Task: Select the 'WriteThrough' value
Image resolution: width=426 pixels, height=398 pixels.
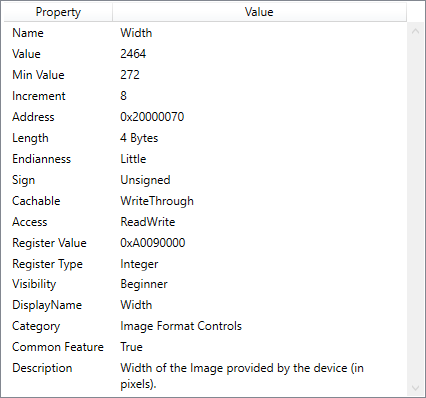Action: coord(157,201)
